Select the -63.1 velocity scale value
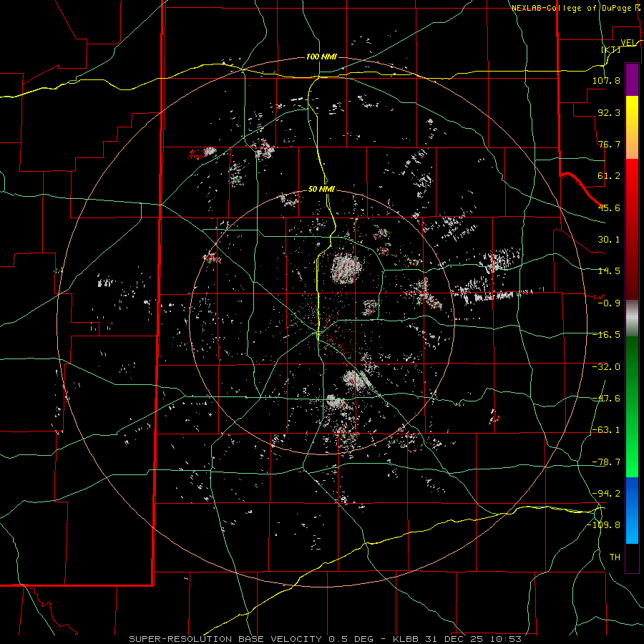The width and height of the screenshot is (644, 644). point(606,430)
